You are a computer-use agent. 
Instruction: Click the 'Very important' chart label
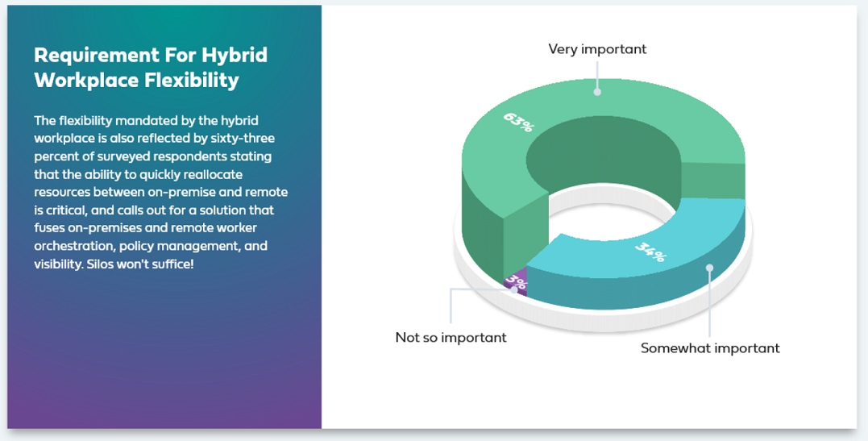(597, 49)
